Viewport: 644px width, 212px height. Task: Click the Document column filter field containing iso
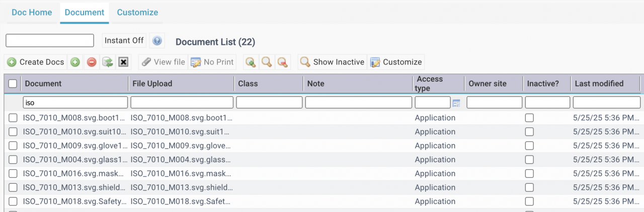pyautogui.click(x=75, y=103)
